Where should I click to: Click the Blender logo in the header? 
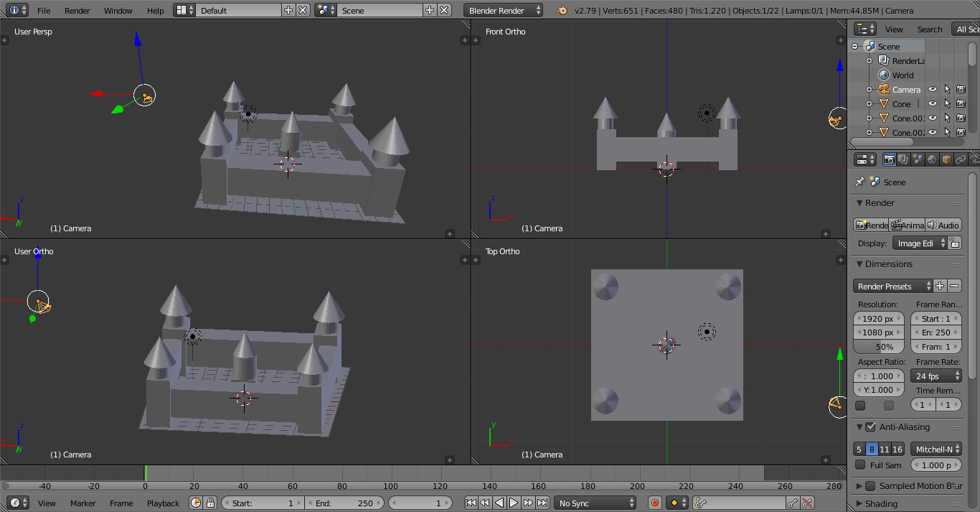(562, 10)
